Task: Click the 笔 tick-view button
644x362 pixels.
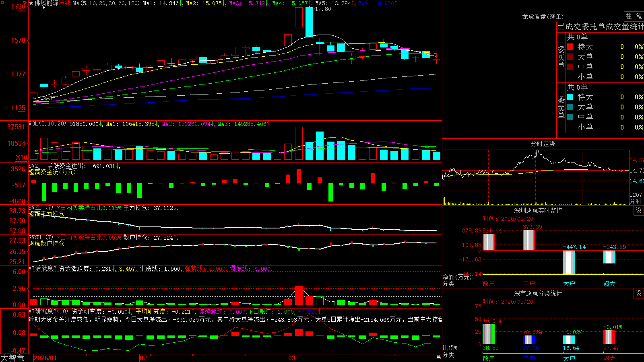Action: click(x=639, y=16)
